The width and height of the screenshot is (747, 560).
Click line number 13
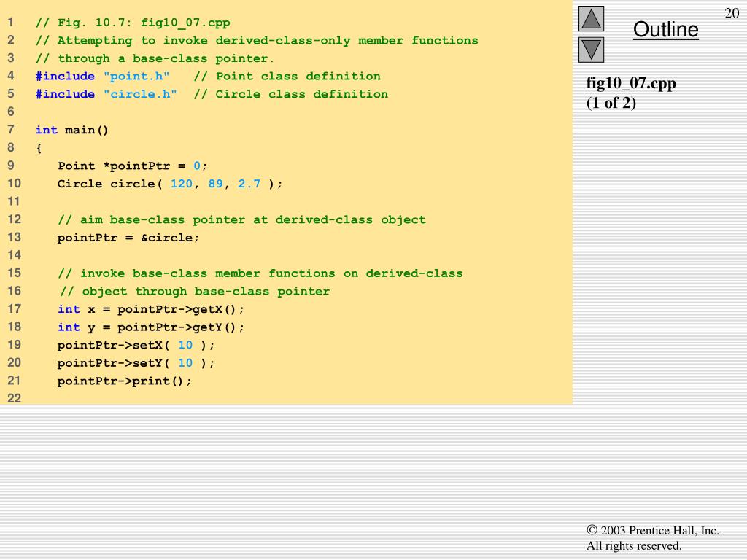15,237
